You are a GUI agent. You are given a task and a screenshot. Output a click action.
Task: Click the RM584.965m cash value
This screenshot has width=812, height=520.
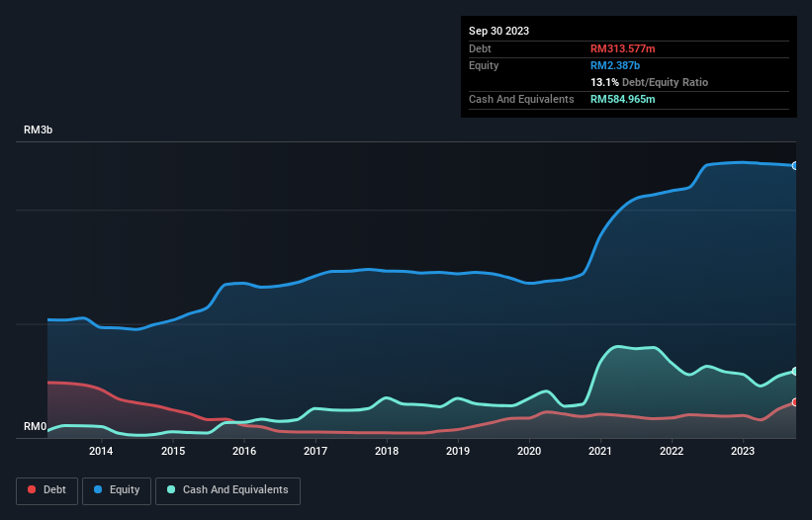[x=622, y=99]
